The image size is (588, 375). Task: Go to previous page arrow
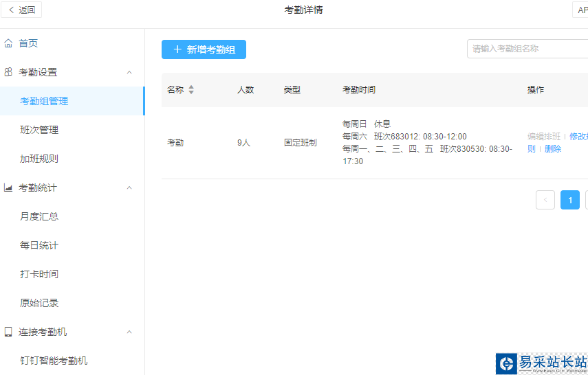click(545, 200)
